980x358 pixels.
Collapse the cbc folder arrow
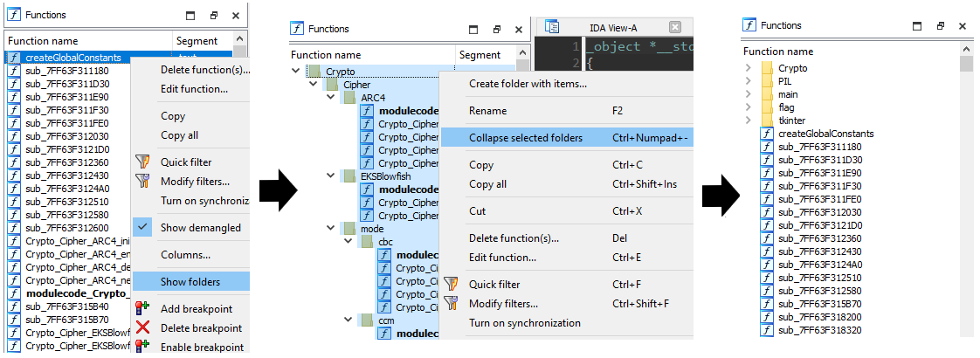(x=349, y=242)
